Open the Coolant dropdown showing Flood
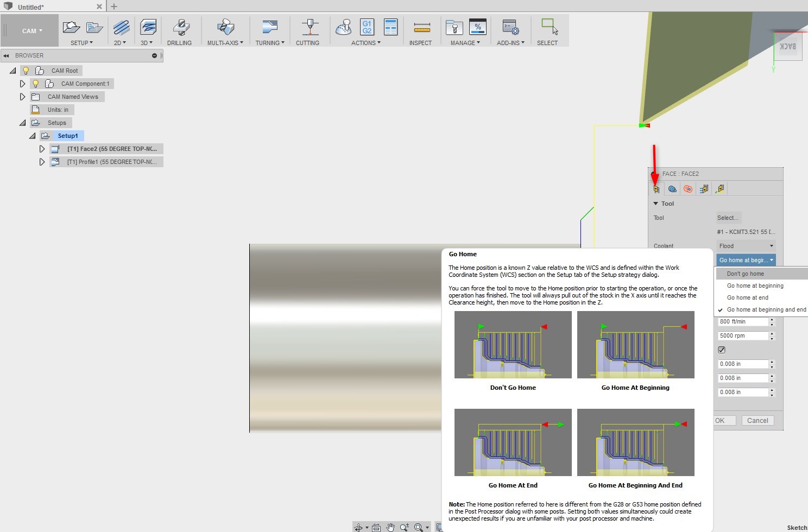 coord(746,246)
